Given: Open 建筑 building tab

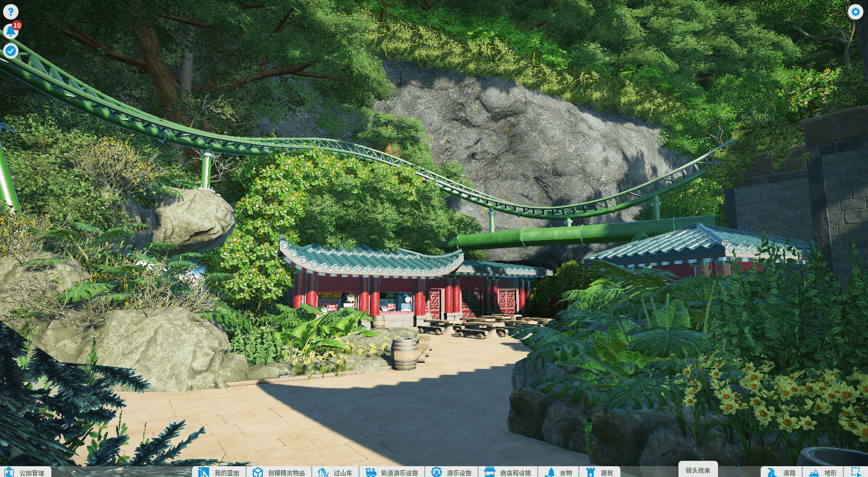Looking at the screenshot, I should point(600,472).
